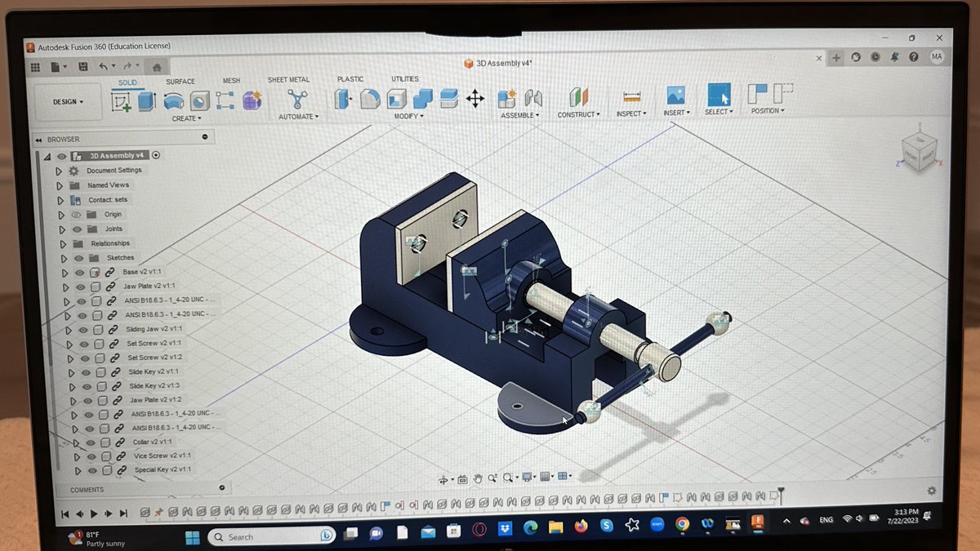Viewport: 980px width, 551px height.
Task: Activate the 3D Assembly v4 radio button
Action: 156,155
